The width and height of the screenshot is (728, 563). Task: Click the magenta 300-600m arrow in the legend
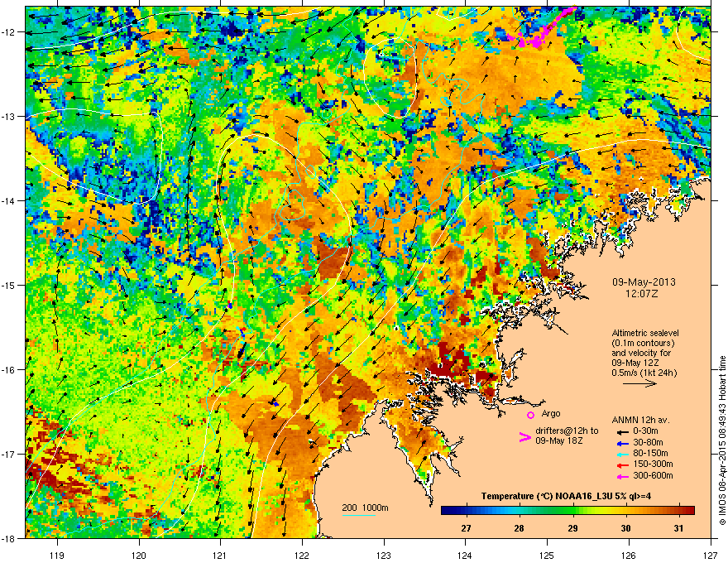click(621, 476)
